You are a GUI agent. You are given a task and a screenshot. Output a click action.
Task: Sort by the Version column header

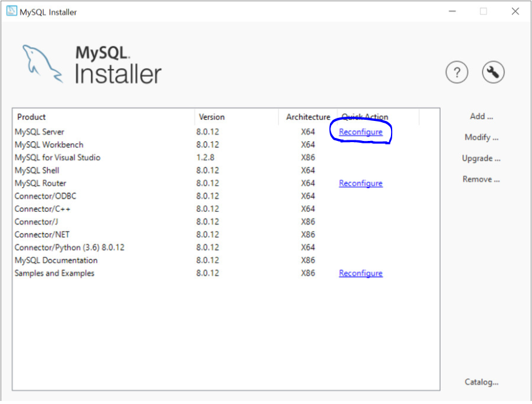(x=237, y=117)
